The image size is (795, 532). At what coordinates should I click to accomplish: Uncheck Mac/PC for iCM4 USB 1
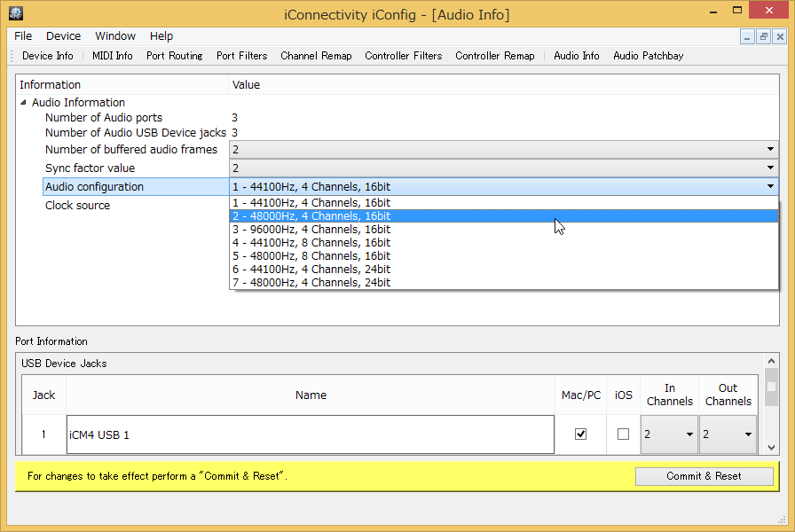[x=580, y=434]
